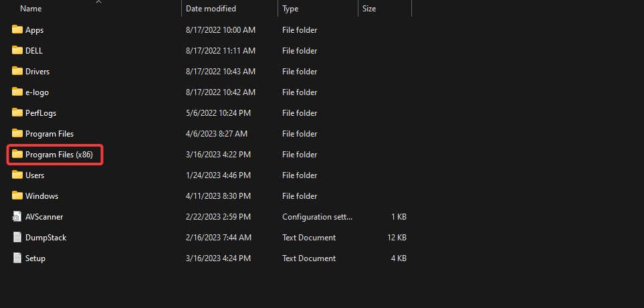This screenshot has width=644, height=308.
Task: Select the Program Files folder name
Action: (49, 134)
